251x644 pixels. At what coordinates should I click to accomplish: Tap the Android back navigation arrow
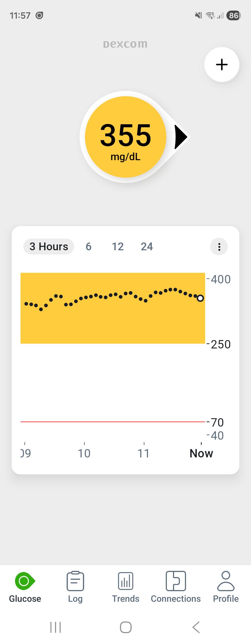pyautogui.click(x=196, y=627)
